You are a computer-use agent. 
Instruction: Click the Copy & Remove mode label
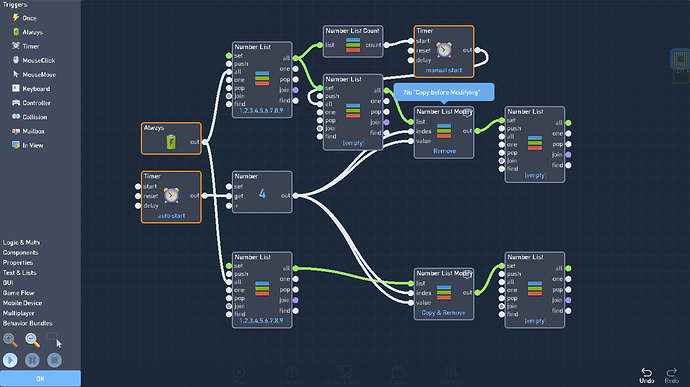[444, 313]
